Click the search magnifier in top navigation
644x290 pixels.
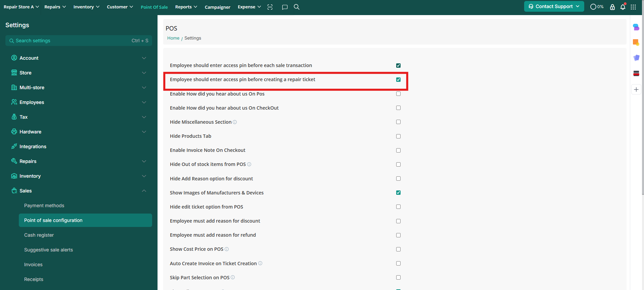tap(296, 7)
